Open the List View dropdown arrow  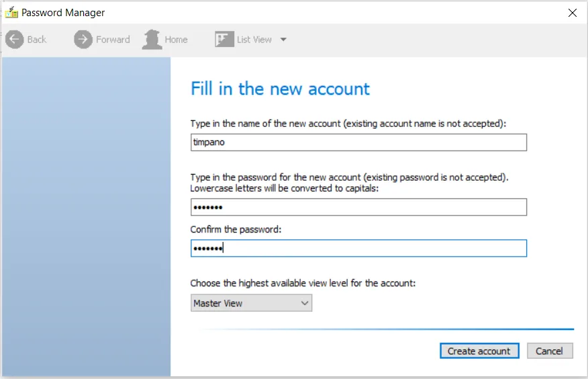coord(283,40)
